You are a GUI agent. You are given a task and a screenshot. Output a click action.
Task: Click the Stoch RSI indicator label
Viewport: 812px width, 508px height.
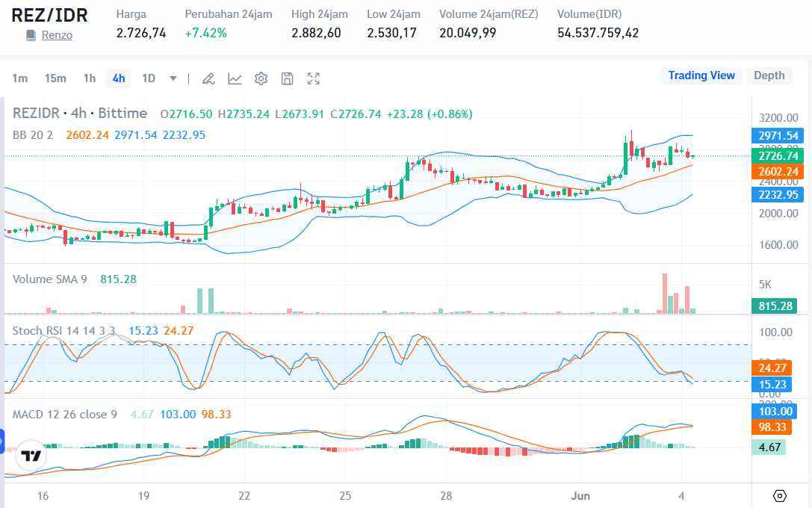60,330
